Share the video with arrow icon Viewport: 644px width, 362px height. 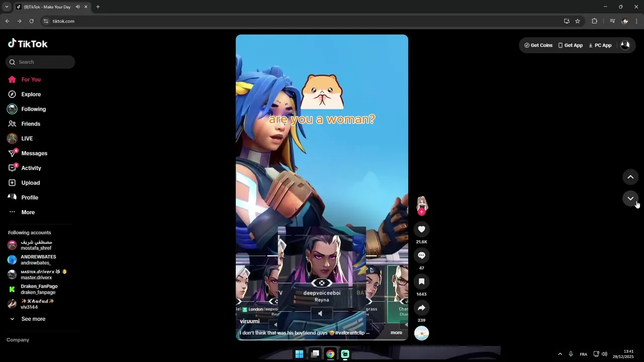click(x=422, y=308)
